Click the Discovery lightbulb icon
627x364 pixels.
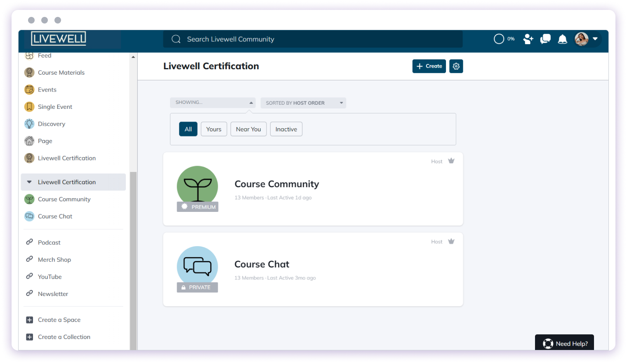coord(29,124)
